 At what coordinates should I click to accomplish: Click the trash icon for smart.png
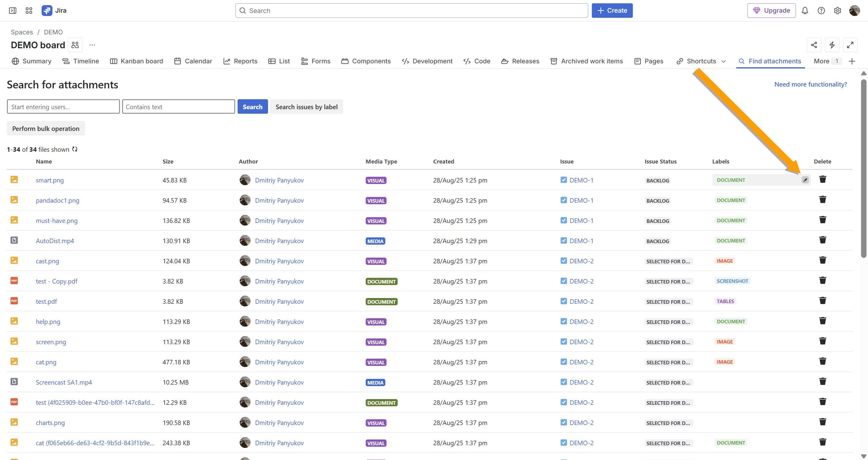click(822, 179)
